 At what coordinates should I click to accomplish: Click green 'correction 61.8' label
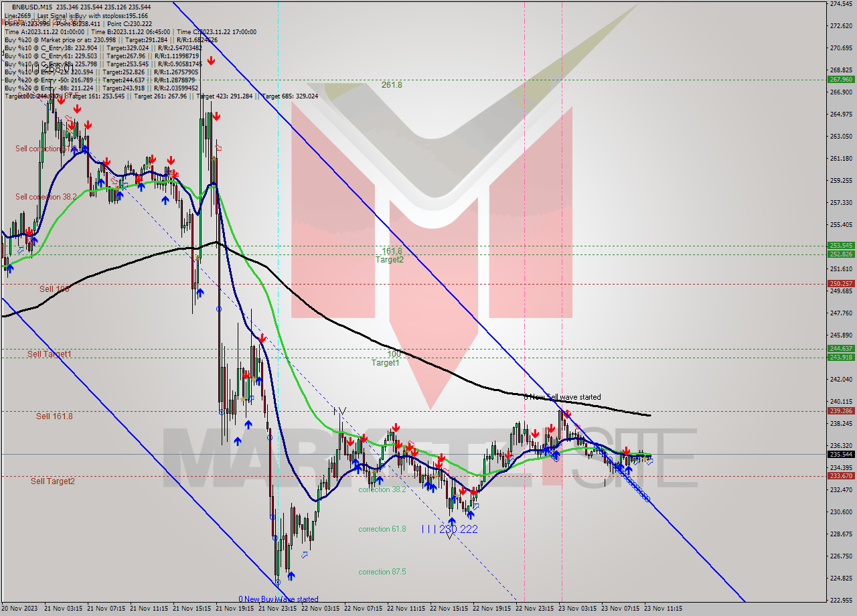pos(382,529)
